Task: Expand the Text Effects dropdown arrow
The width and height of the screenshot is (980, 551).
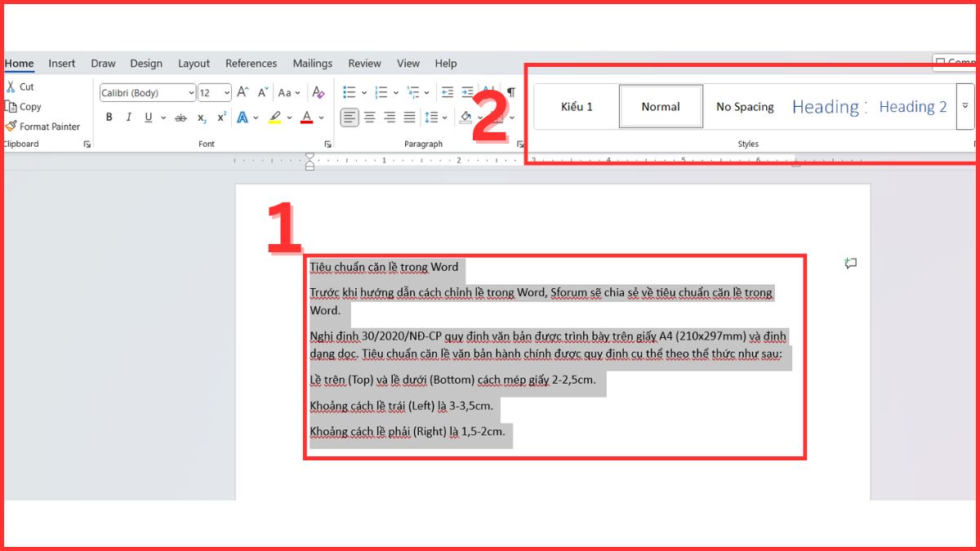Action: click(256, 118)
